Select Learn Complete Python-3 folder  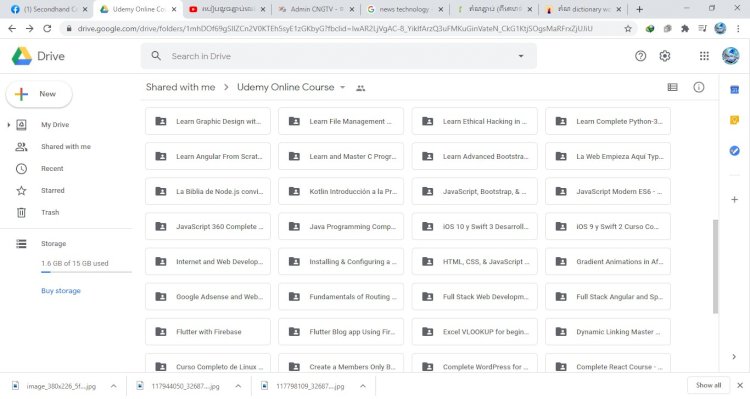608,121
